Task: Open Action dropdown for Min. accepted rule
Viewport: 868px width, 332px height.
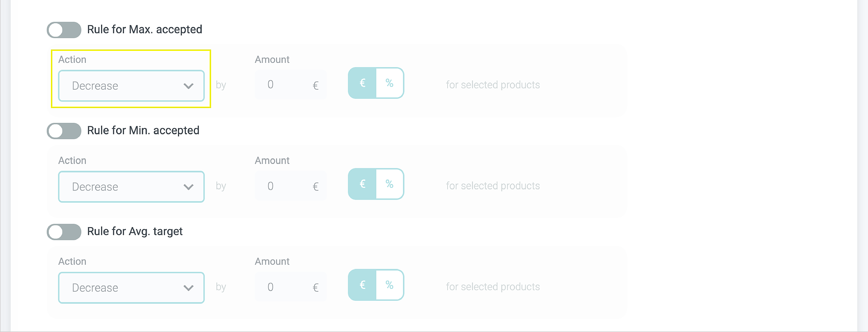Action: pyautogui.click(x=131, y=187)
